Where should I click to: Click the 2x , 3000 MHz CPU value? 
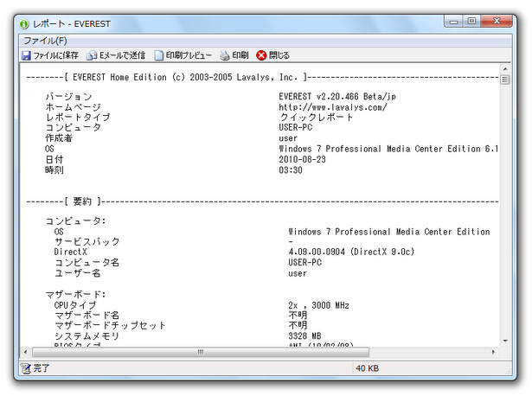click(318, 305)
